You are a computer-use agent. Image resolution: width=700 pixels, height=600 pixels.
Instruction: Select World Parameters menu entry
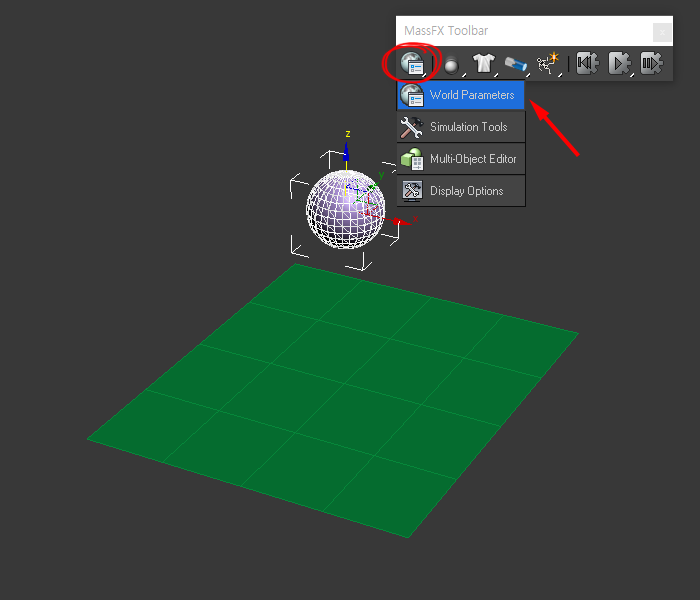(461, 95)
